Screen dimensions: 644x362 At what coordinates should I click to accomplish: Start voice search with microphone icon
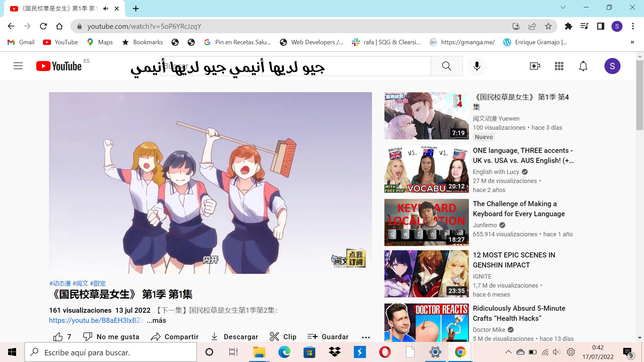point(477,66)
